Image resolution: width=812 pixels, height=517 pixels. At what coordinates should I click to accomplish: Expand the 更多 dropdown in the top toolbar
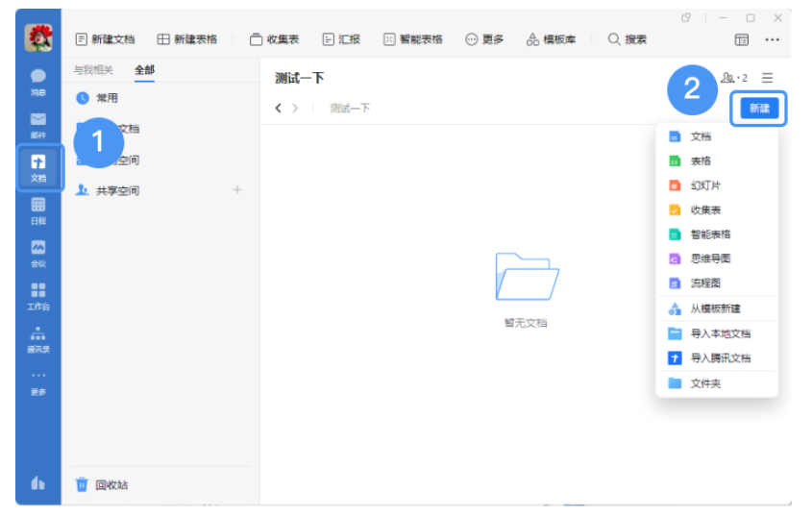click(484, 39)
